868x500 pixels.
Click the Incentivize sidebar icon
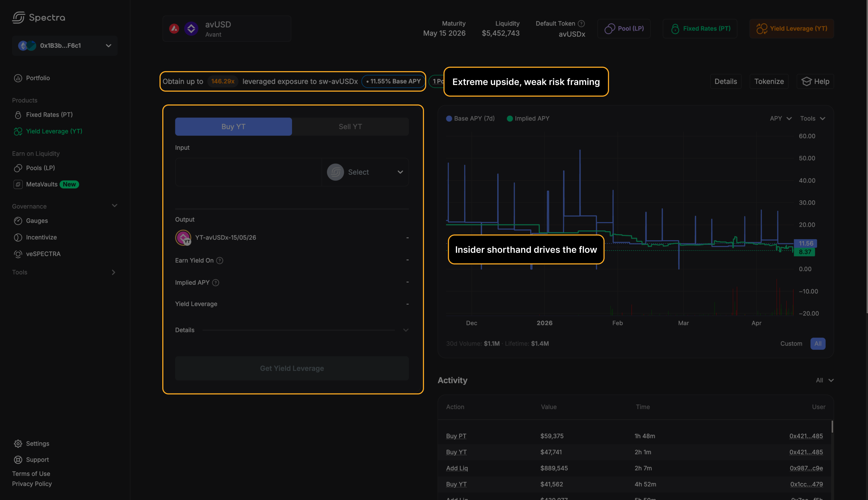click(18, 237)
